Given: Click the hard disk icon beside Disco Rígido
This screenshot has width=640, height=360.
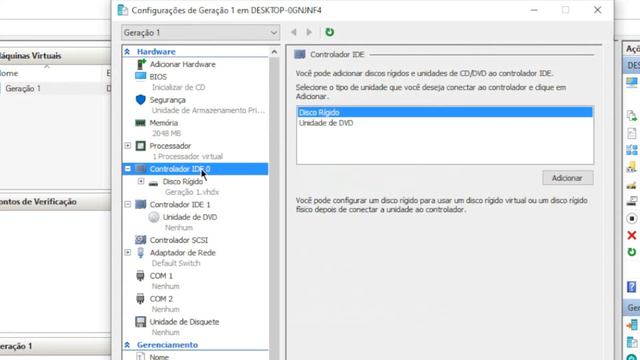Looking at the screenshot, I should 153,182.
